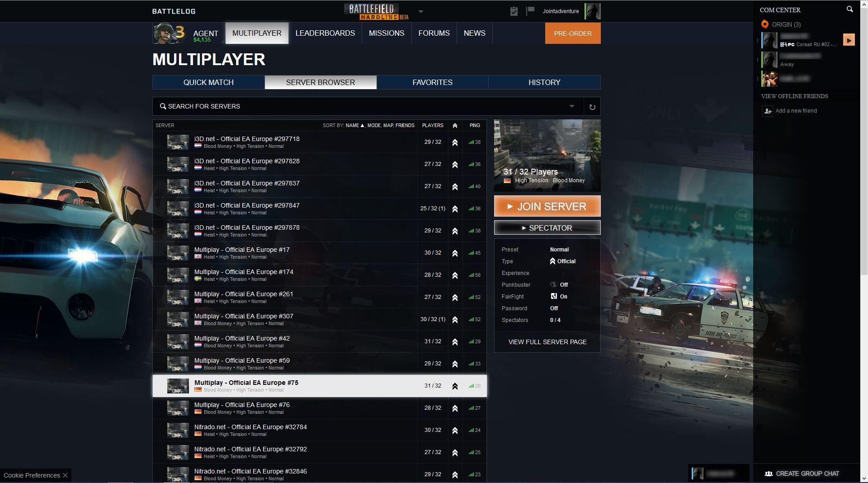Open the Forums nav tab

[434, 33]
